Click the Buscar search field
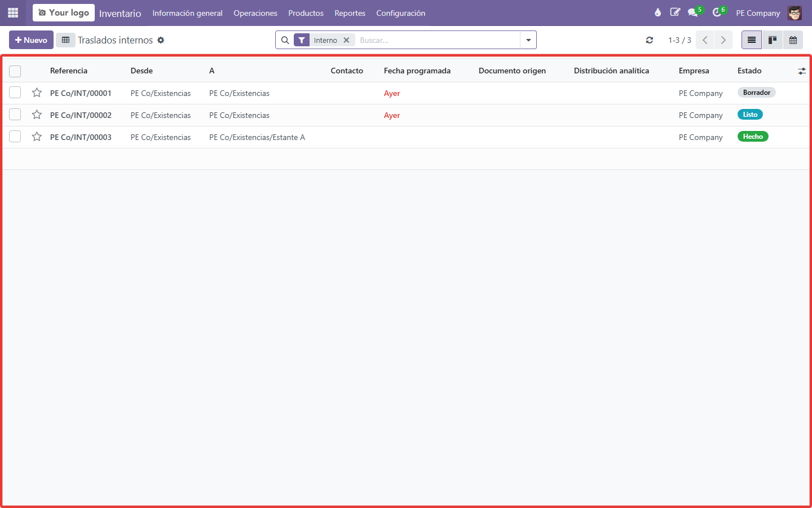Screen dimensions: 812x508 click(x=438, y=40)
